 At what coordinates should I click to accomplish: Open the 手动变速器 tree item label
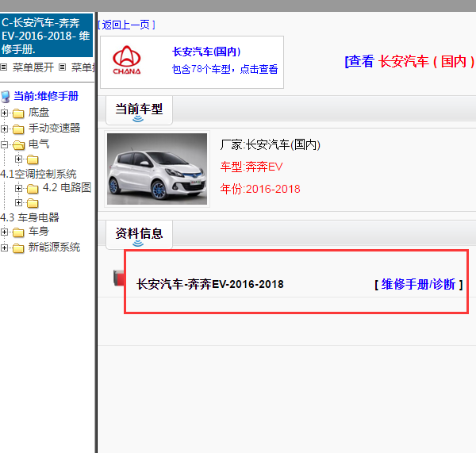tap(54, 129)
